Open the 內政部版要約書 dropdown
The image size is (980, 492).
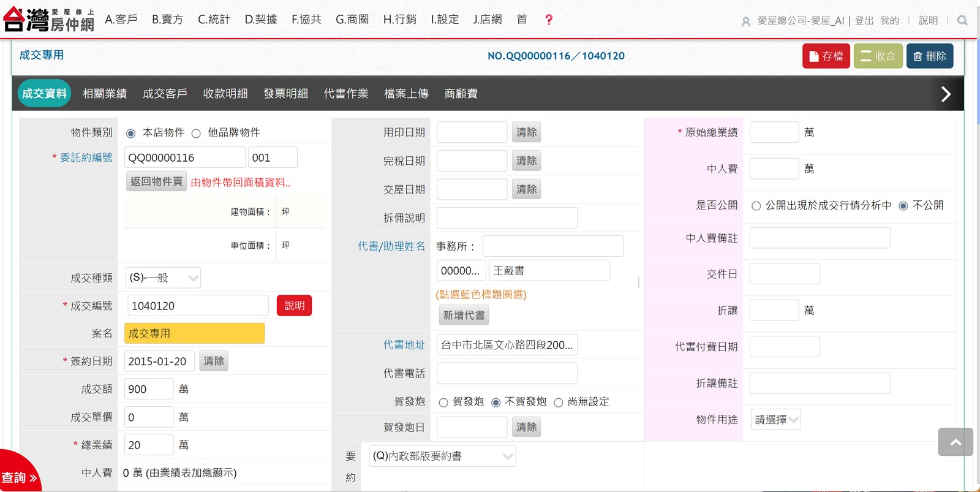pos(442,456)
